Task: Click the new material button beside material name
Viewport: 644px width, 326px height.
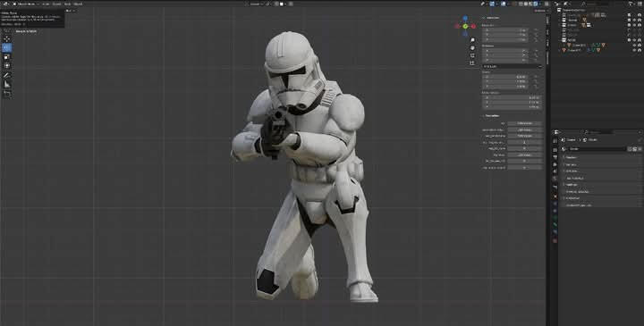Action: pos(634,149)
